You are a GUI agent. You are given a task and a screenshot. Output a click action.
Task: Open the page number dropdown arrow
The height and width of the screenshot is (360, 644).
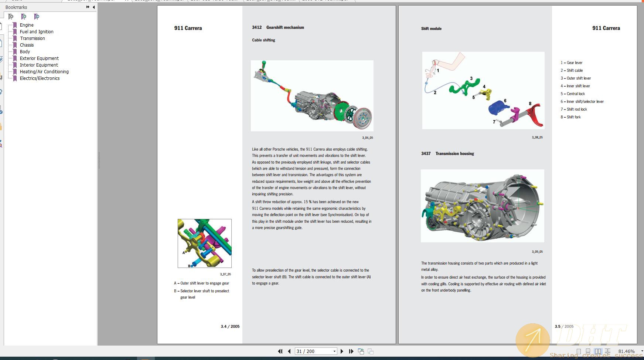click(x=334, y=351)
